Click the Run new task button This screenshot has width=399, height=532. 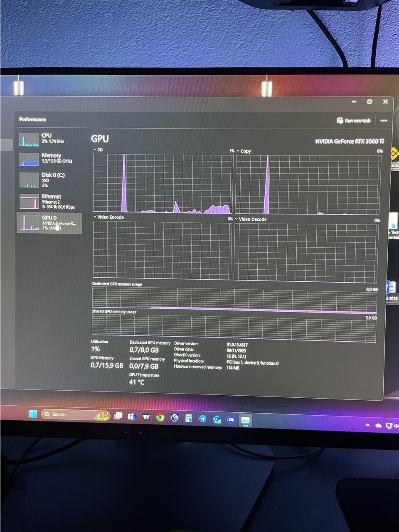click(x=353, y=121)
